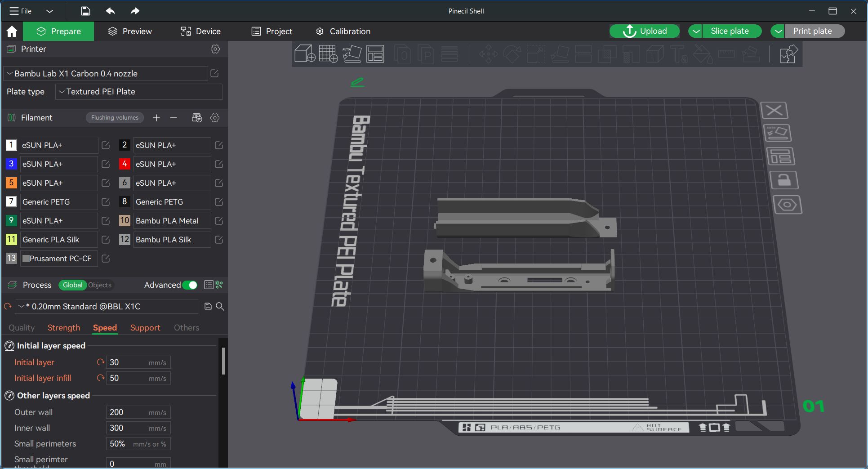Click the Auto orient toolbar icon
Screen dimensions: 868x469
352,54
